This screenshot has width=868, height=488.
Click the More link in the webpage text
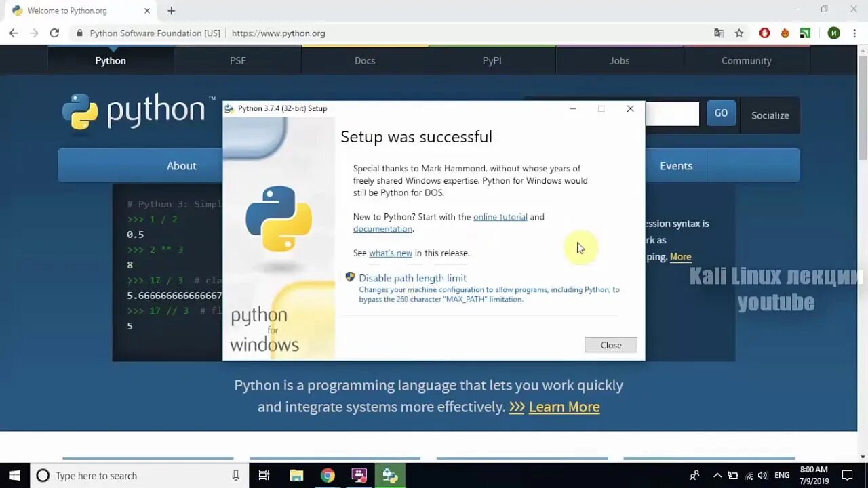point(680,257)
